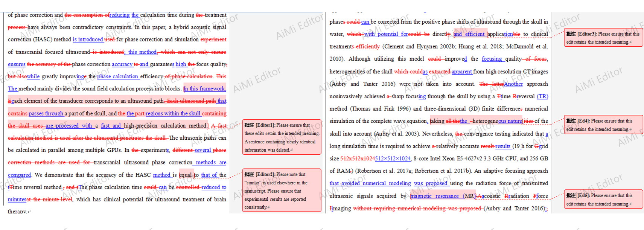Click the highlighted word "taking"
The height and width of the screenshot is (230, 644).
point(437,121)
